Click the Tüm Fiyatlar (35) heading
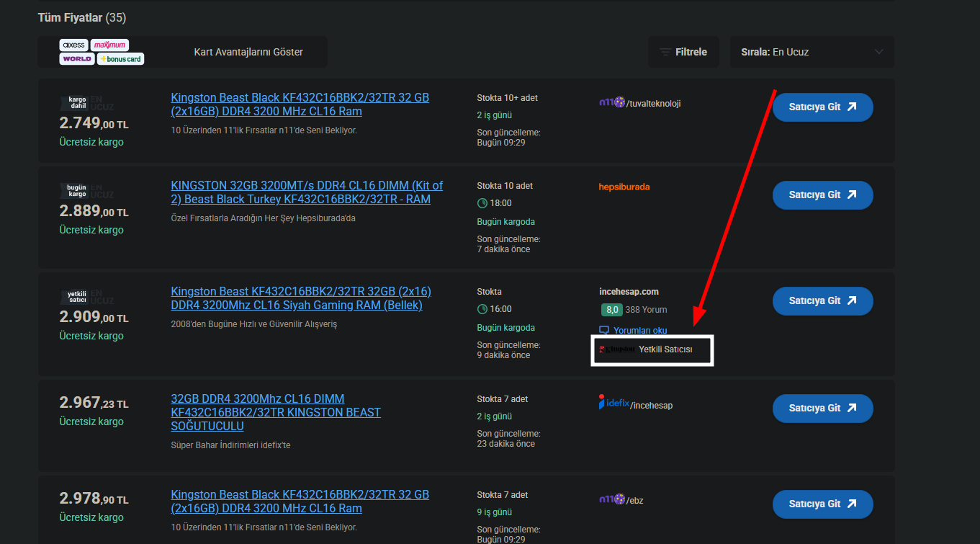Image resolution: width=980 pixels, height=544 pixels. pyautogui.click(x=82, y=17)
